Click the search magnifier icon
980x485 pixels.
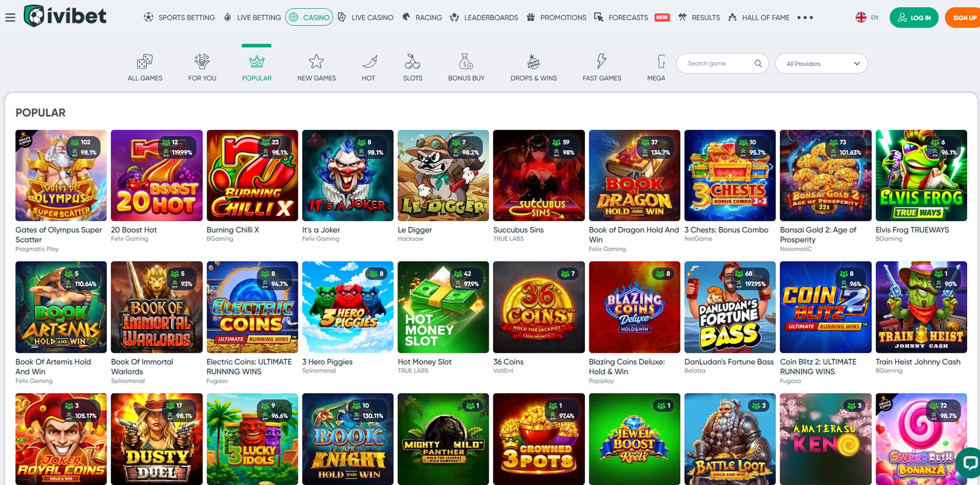coord(758,63)
